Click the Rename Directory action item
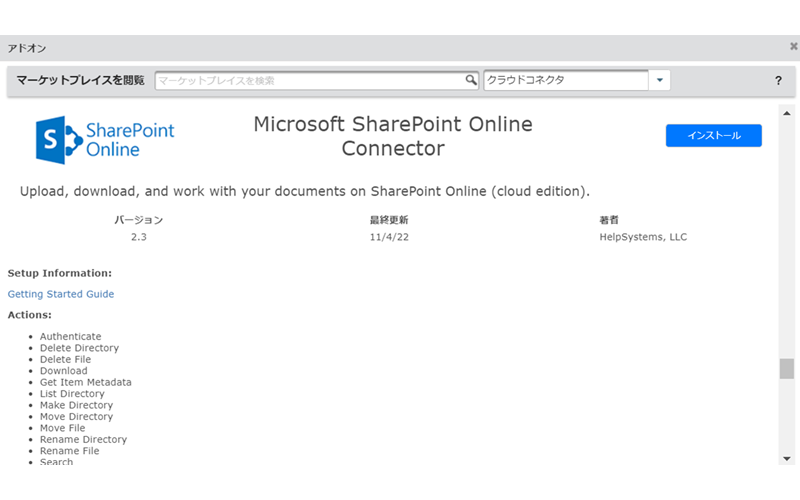Image resolution: width=800 pixels, height=500 pixels. tap(83, 439)
